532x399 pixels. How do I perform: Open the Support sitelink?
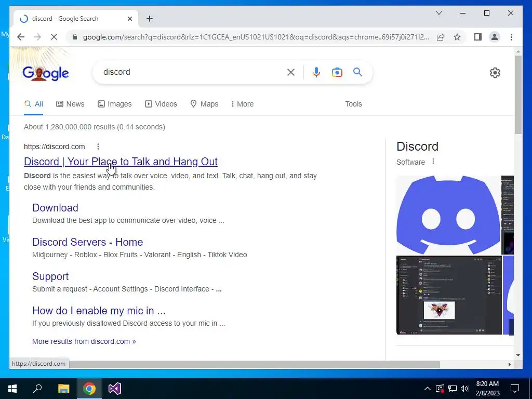click(50, 276)
